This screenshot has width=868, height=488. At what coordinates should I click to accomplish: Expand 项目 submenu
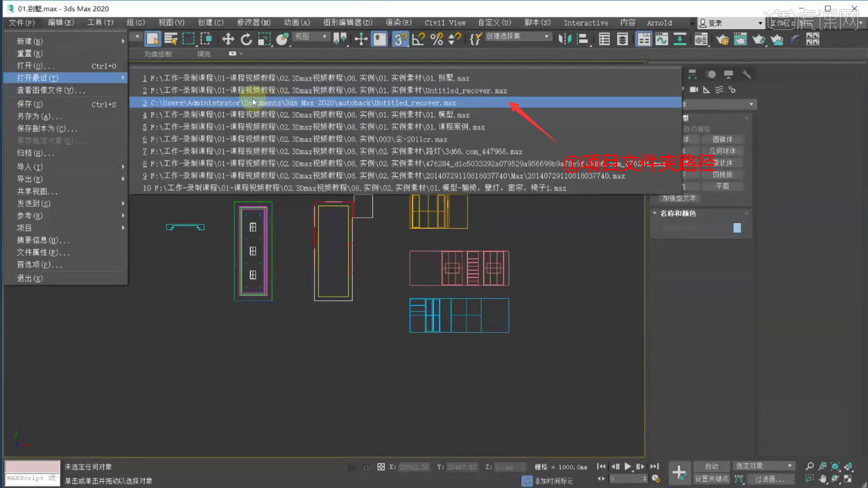[66, 228]
